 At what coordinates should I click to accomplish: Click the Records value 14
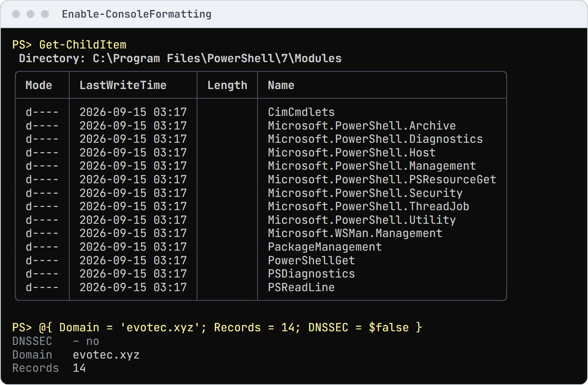(79, 368)
